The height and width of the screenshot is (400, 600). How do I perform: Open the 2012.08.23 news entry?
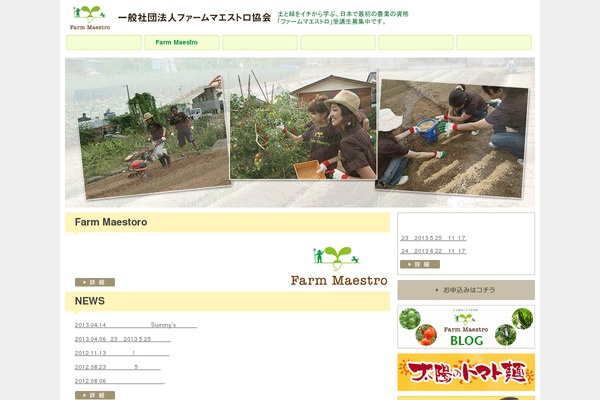pyautogui.click(x=117, y=367)
